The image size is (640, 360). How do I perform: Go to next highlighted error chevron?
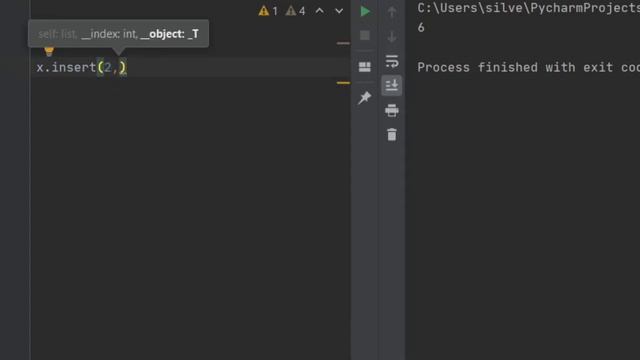339,11
